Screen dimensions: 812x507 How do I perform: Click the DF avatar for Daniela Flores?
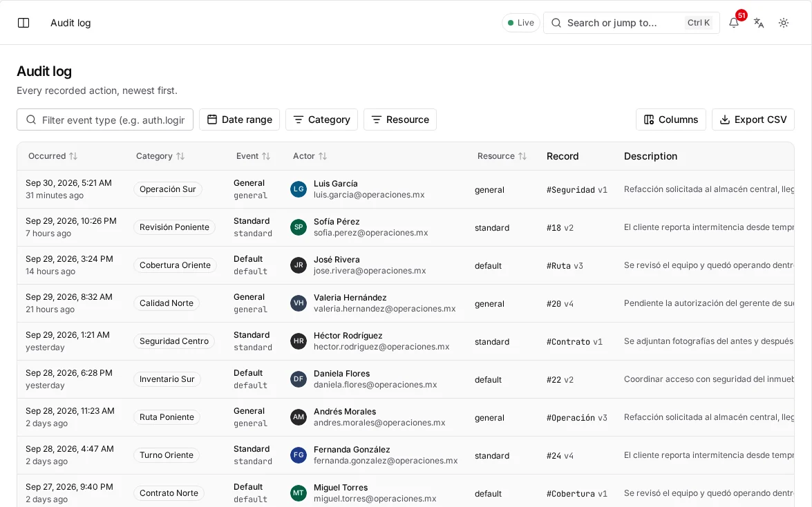pos(299,379)
